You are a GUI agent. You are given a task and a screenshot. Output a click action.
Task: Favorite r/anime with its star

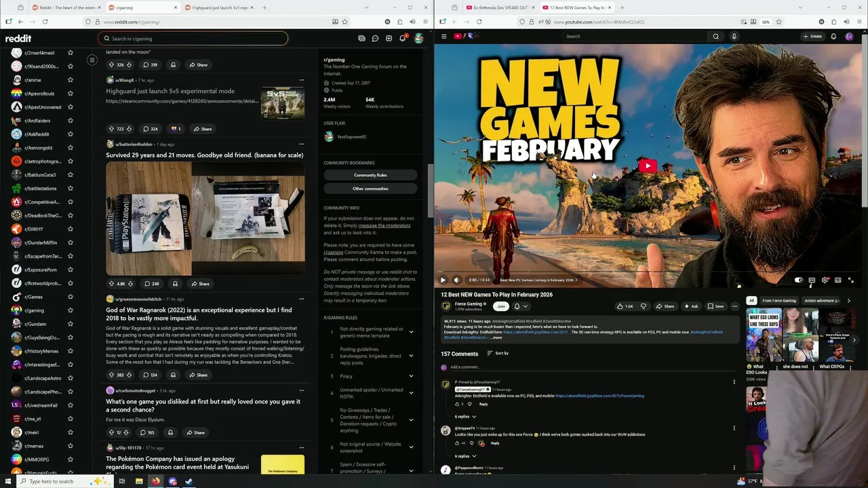pyautogui.click(x=70, y=80)
